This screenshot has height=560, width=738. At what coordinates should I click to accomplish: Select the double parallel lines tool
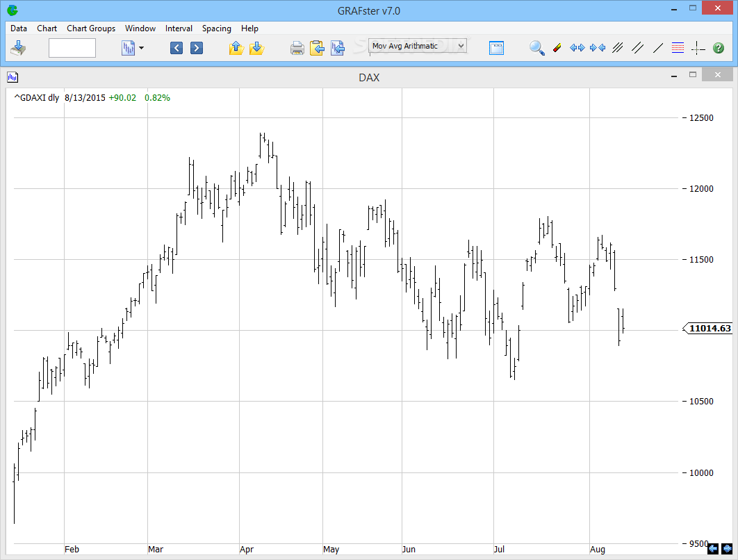638,48
